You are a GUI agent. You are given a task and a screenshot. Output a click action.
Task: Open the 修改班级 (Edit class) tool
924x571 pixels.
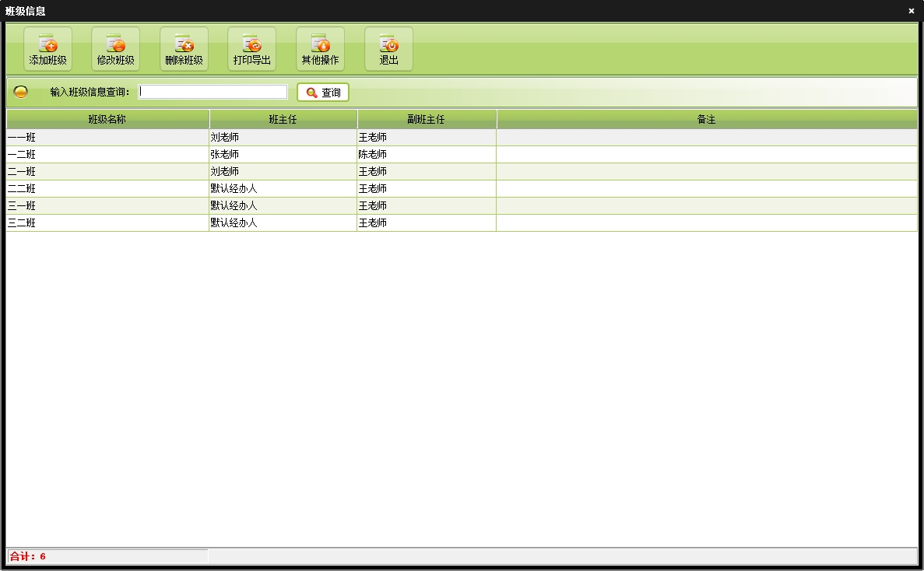115,49
